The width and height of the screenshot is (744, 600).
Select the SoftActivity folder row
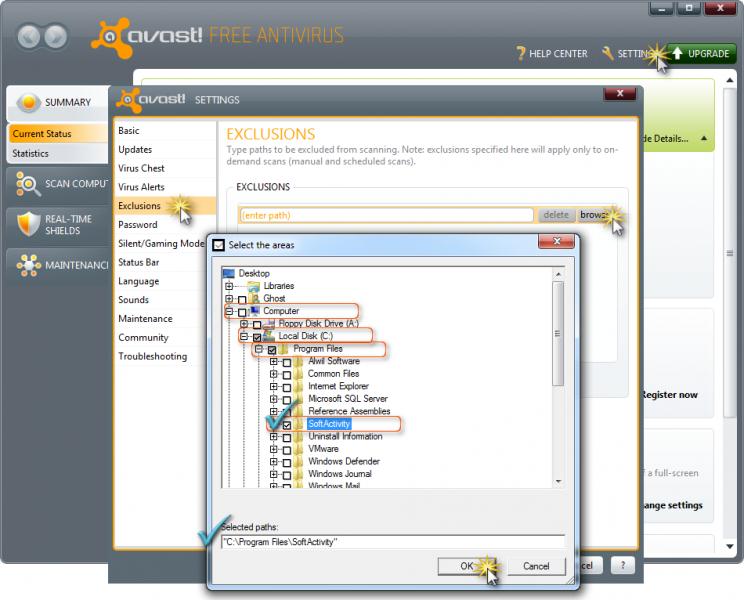[x=329, y=424]
